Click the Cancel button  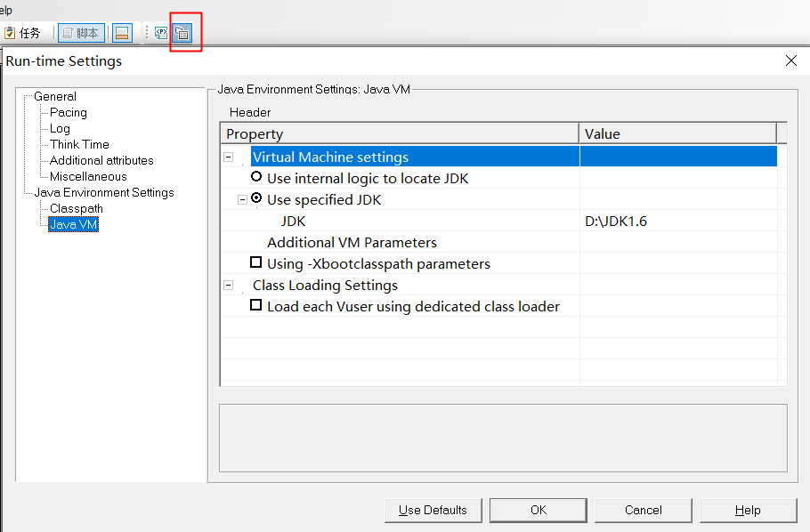coord(644,511)
